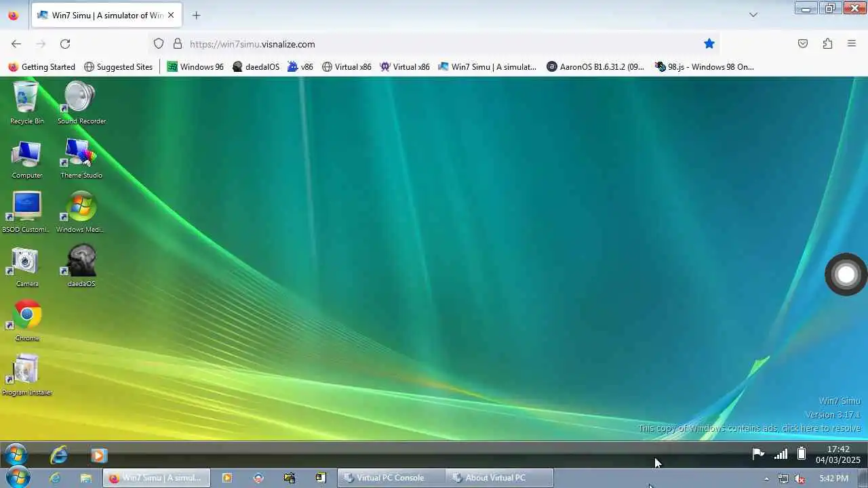Launch Sound Recorder from the desktop
Screen dimensions: 868x488
pyautogui.click(x=81, y=103)
